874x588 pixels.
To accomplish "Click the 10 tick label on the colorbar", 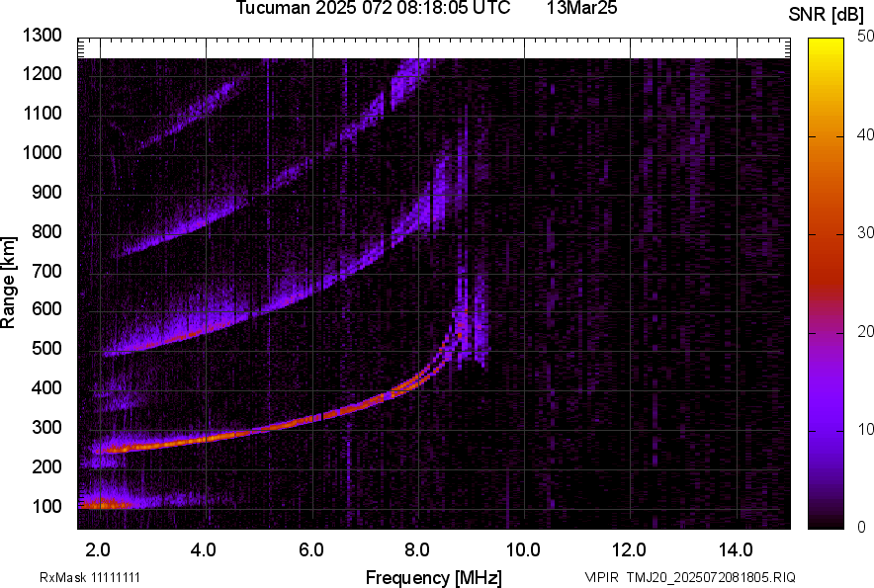I will 866,429.
